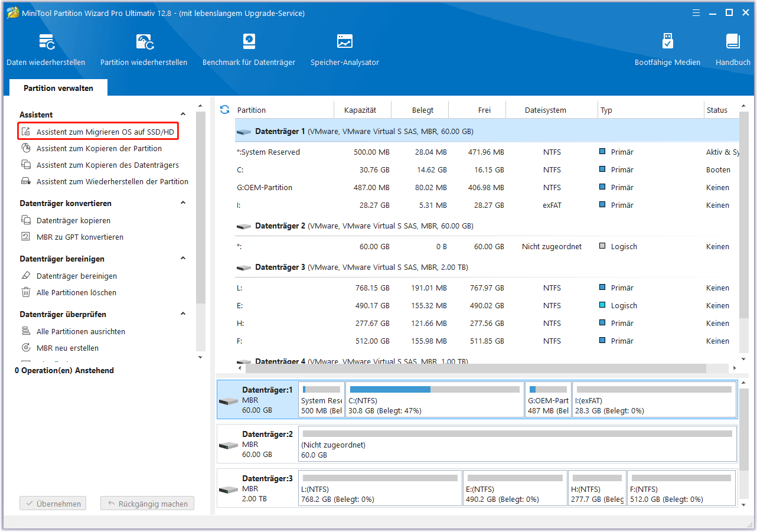Image resolution: width=757 pixels, height=532 pixels.
Task: Select the H: partition row
Action: 487,324
